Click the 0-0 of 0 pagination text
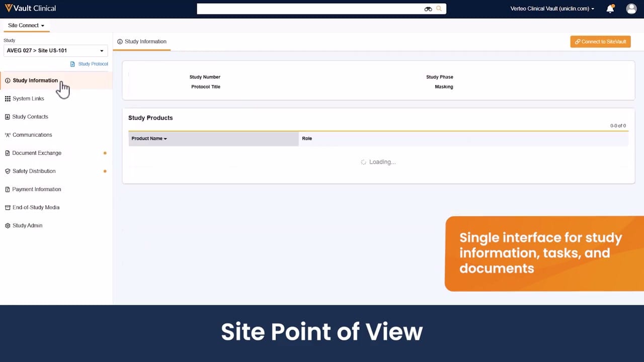The height and width of the screenshot is (362, 644). [x=618, y=126]
